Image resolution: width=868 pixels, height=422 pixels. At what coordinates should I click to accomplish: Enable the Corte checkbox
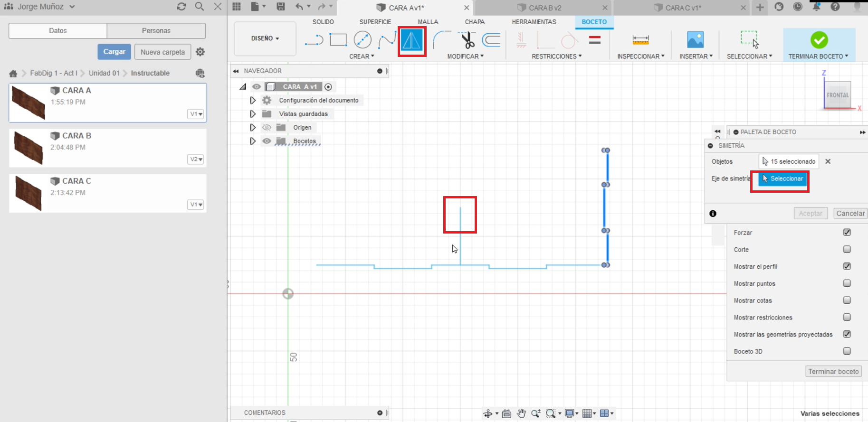click(847, 249)
